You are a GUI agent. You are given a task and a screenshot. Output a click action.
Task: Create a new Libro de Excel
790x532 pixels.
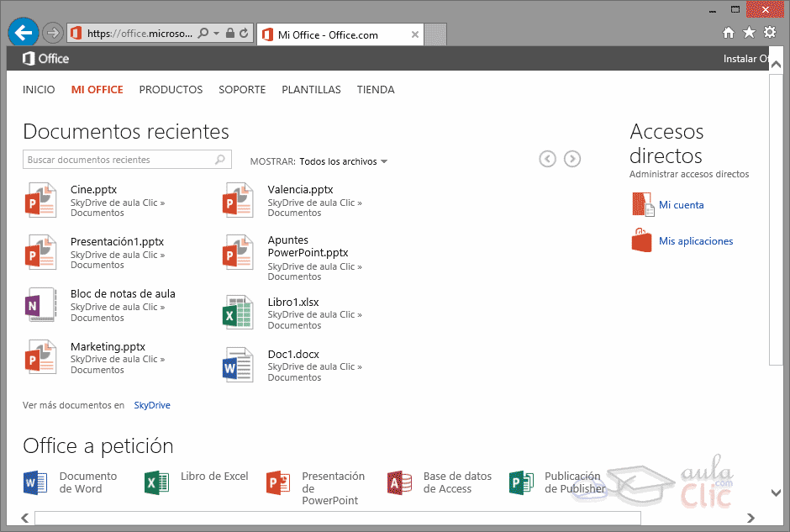tap(156, 482)
